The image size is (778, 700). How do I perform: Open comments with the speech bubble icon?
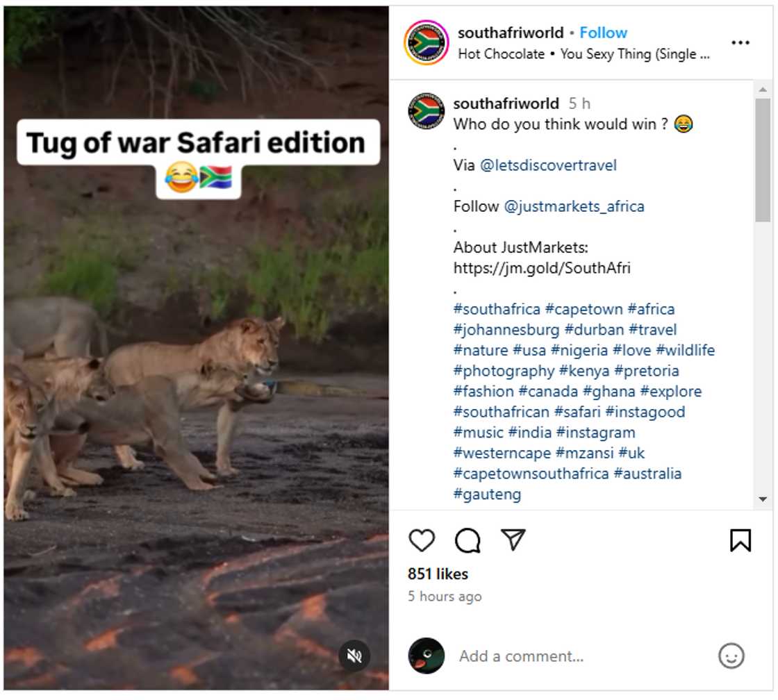pyautogui.click(x=467, y=540)
